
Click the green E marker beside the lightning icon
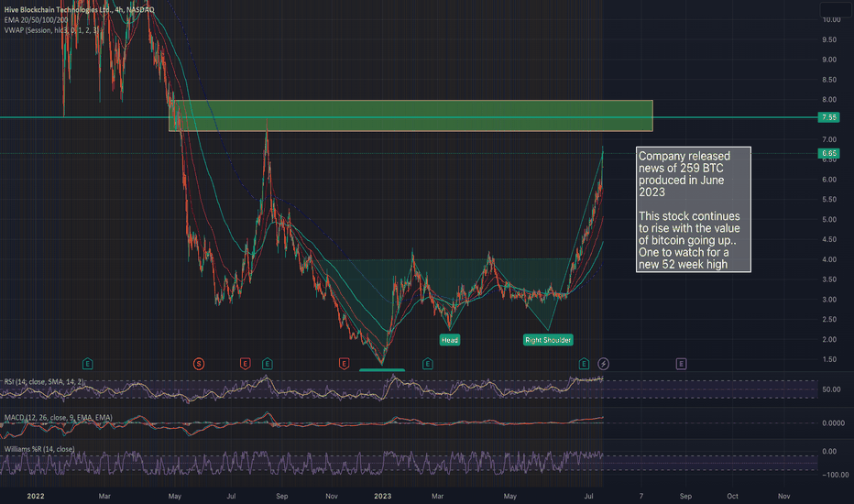[x=584, y=364]
